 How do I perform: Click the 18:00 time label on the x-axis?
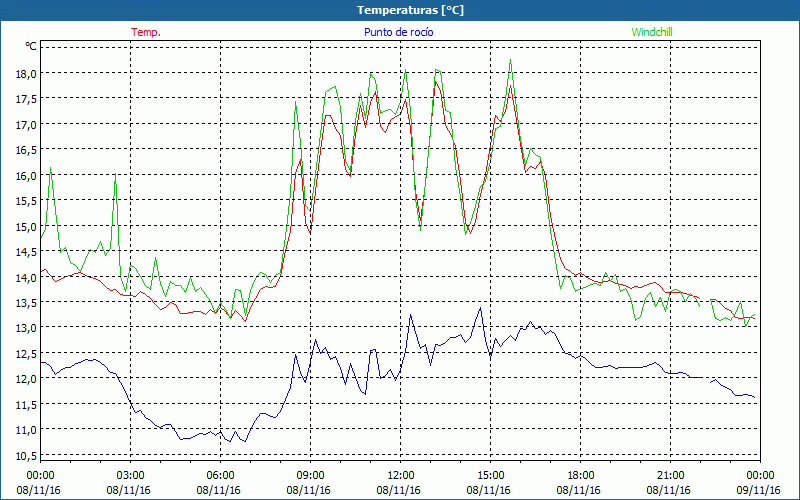click(580, 476)
